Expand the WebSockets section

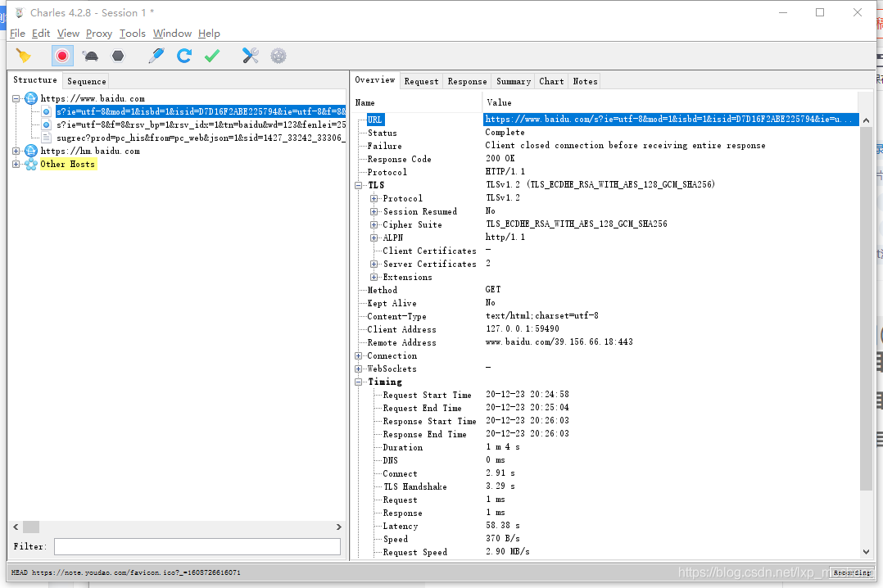click(358, 369)
